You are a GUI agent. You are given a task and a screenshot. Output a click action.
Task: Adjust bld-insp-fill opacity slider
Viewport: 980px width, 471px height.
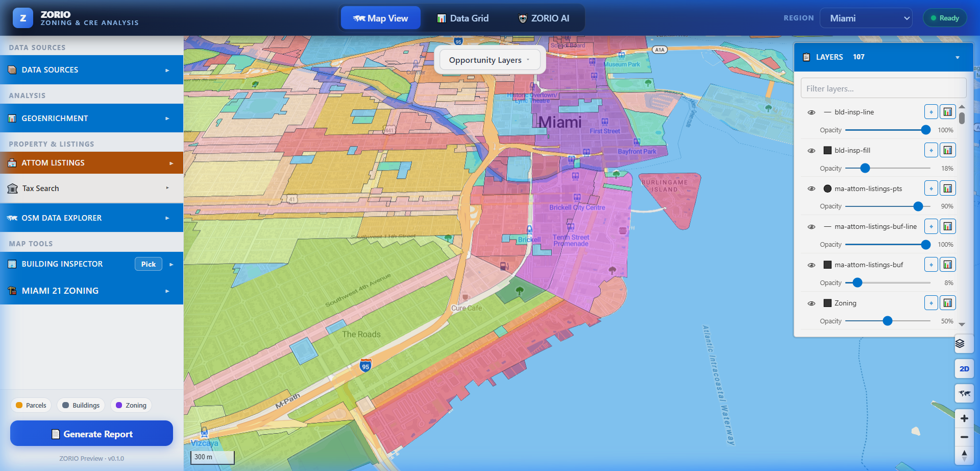(888, 168)
